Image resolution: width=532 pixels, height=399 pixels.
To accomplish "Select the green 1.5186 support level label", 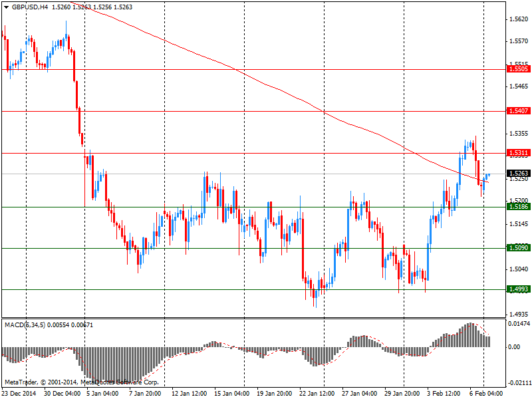I will pos(519,207).
